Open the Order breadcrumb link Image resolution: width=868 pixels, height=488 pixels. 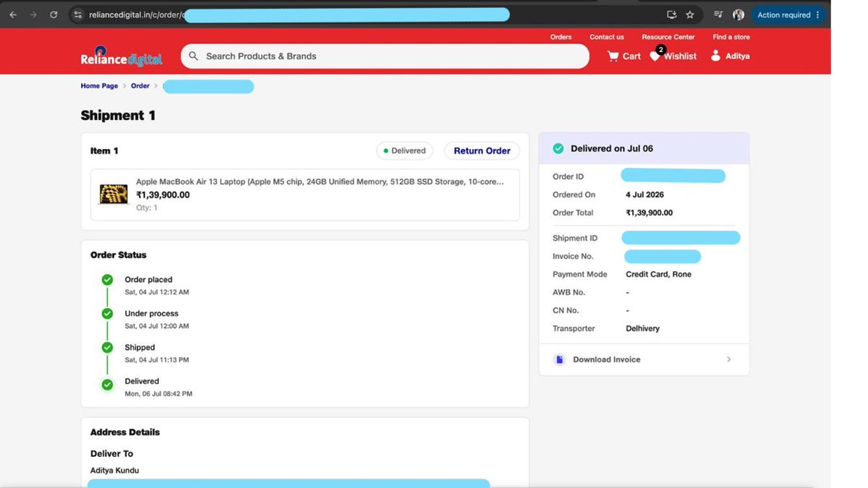[x=140, y=86]
